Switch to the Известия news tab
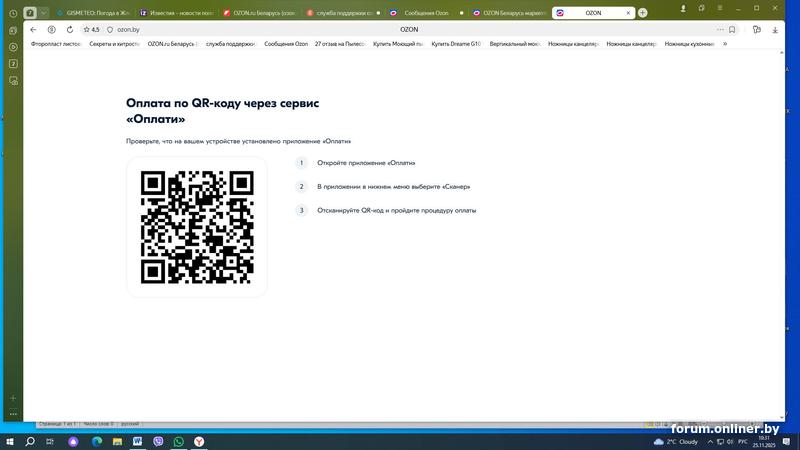Screen dimensions: 800x450 (x=177, y=13)
